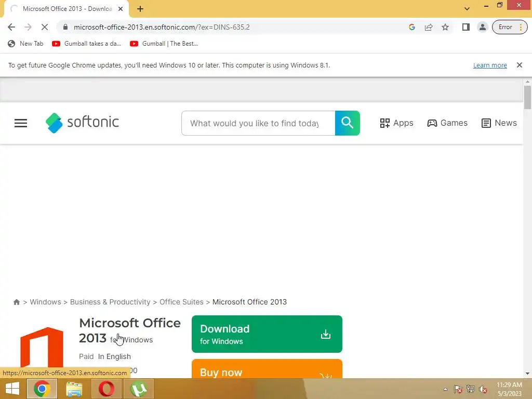Screen dimensions: 532x399
Task: Open the News section
Action: tap(499, 123)
